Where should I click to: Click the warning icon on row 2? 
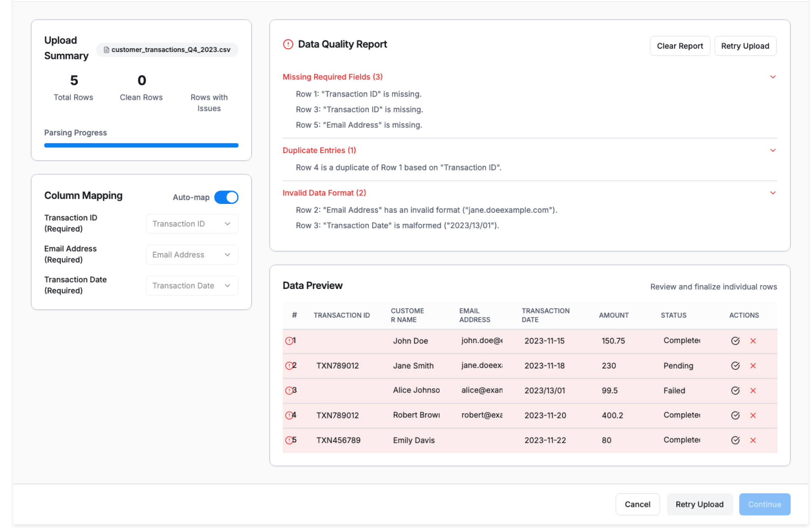(x=289, y=366)
